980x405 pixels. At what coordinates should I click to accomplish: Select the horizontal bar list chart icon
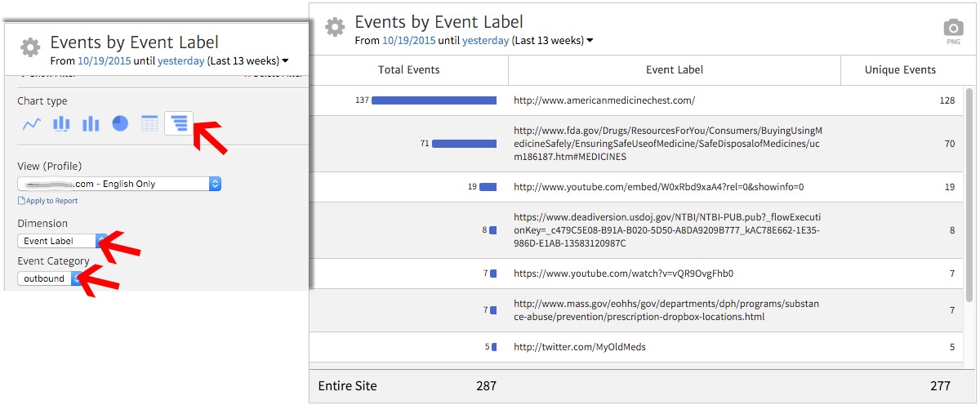click(179, 124)
